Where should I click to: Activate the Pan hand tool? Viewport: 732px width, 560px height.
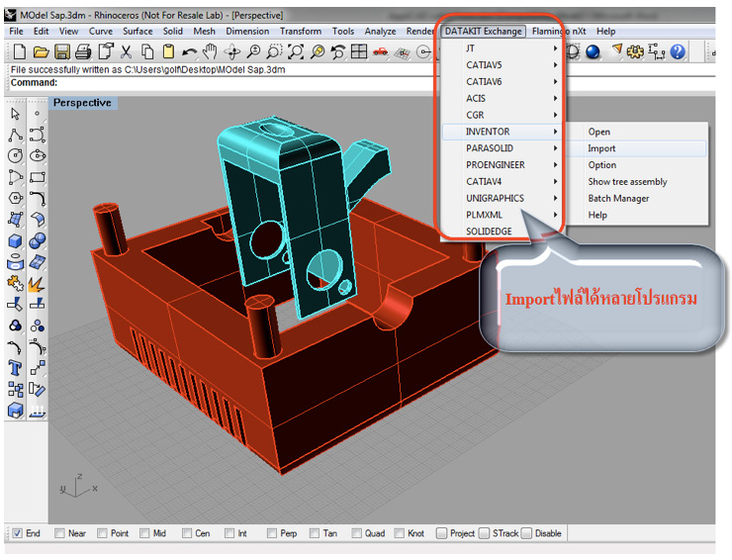pos(211,51)
